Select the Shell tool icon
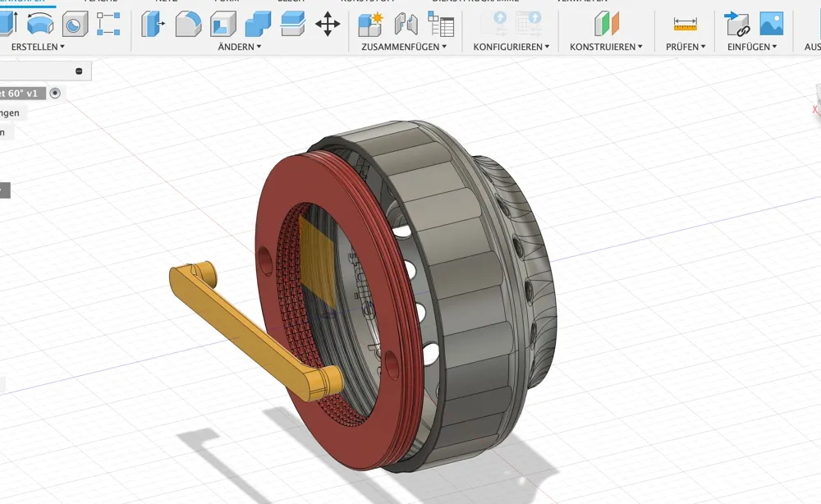Image resolution: width=821 pixels, height=504 pixels. click(223, 24)
